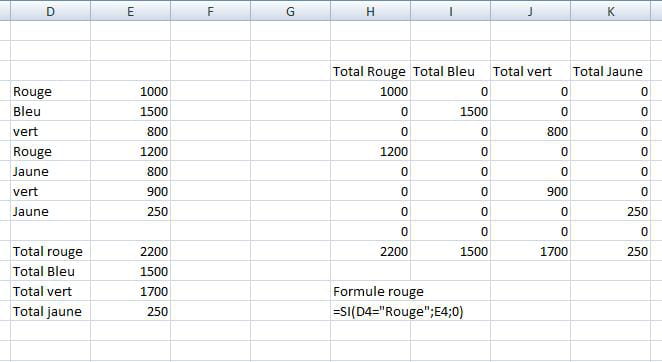
Task: Click the 2200 value in column E
Action: tap(130, 251)
